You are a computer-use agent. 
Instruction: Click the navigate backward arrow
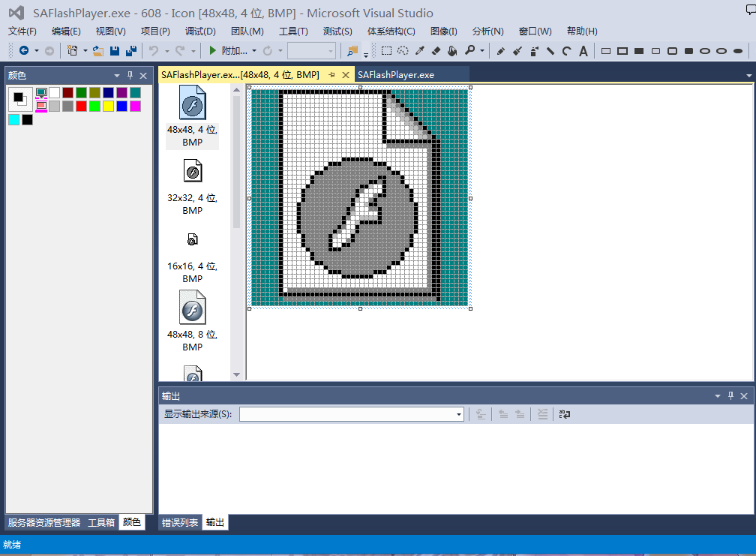click(24, 50)
